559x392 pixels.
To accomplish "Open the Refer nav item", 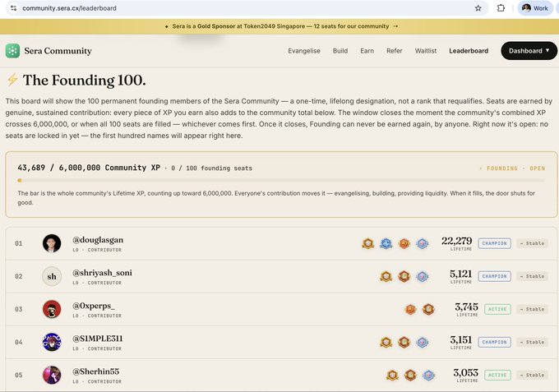I will point(395,51).
